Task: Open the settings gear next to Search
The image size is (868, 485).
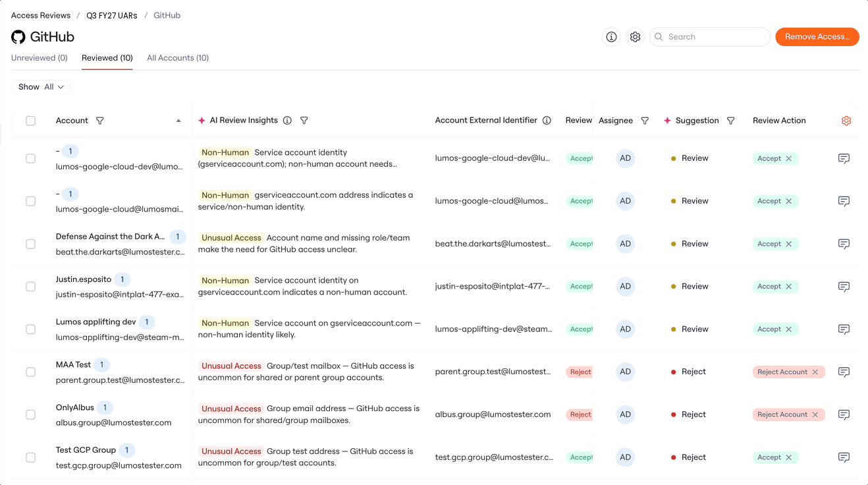Action: tap(635, 37)
